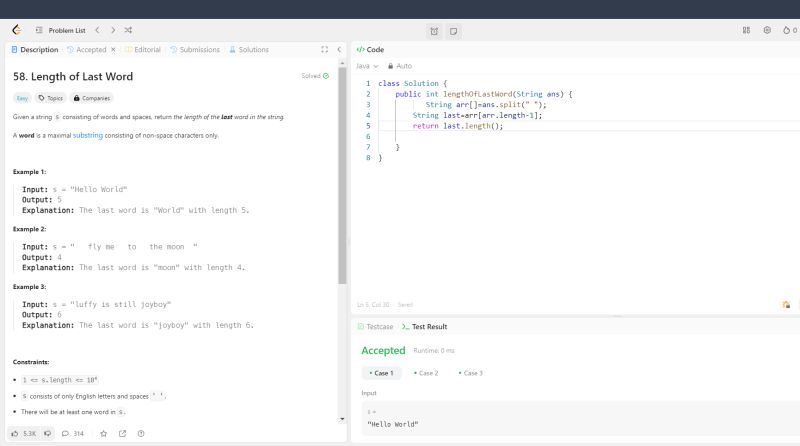Viewport: 800px width, 446px height.
Task: Go to the next problem arrow
Action: (113, 30)
